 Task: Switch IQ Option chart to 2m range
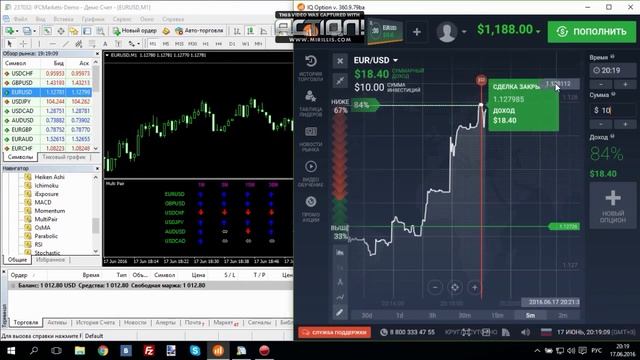(563, 316)
